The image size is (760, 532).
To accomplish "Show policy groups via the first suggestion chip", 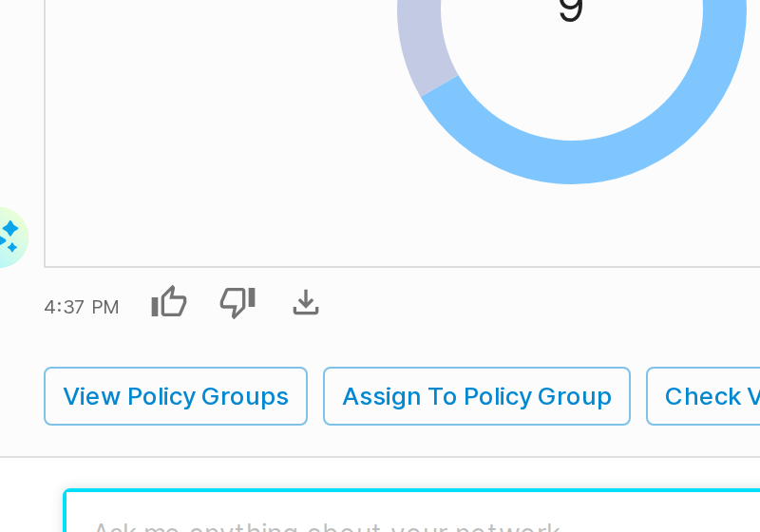I will click(176, 396).
